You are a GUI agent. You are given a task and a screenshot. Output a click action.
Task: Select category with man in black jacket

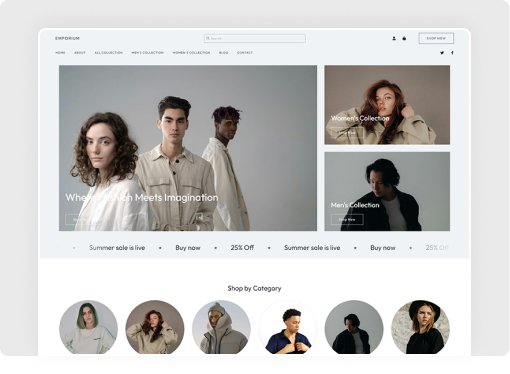354,327
